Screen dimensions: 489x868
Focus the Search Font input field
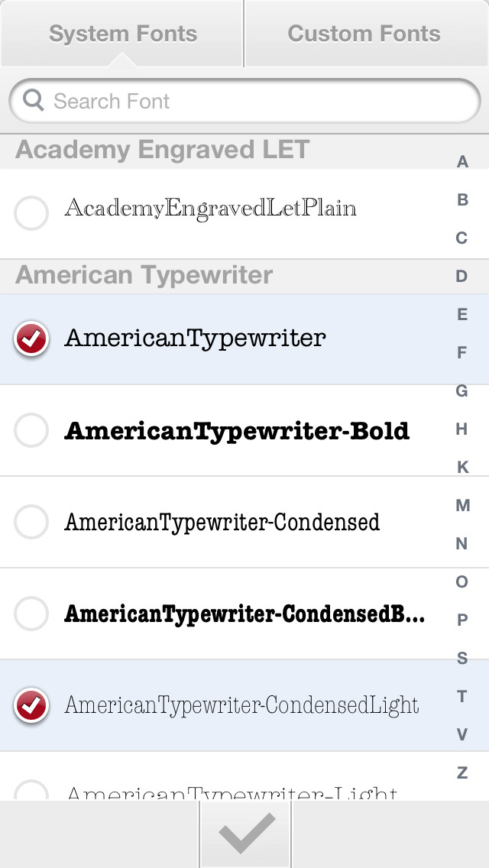click(244, 101)
